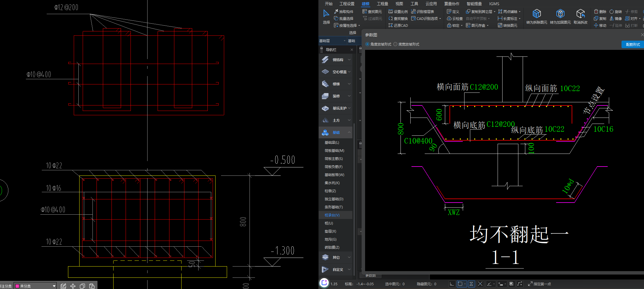
Task: Click the pink swatch beside 未分类
Action: (17, 286)
